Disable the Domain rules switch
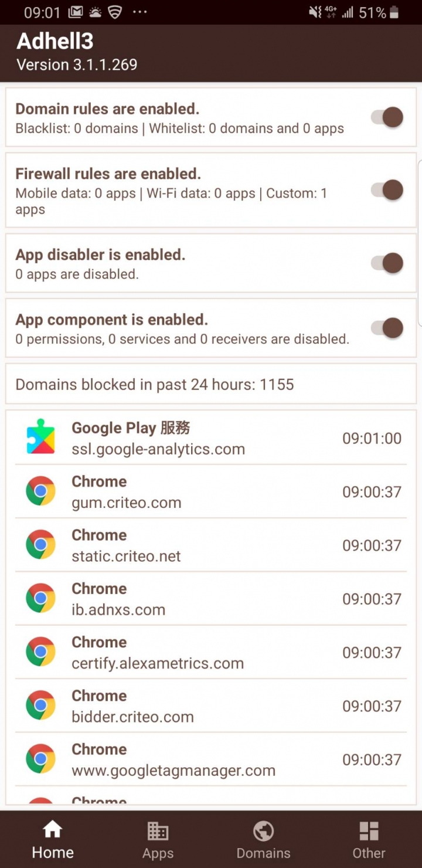 click(x=387, y=117)
